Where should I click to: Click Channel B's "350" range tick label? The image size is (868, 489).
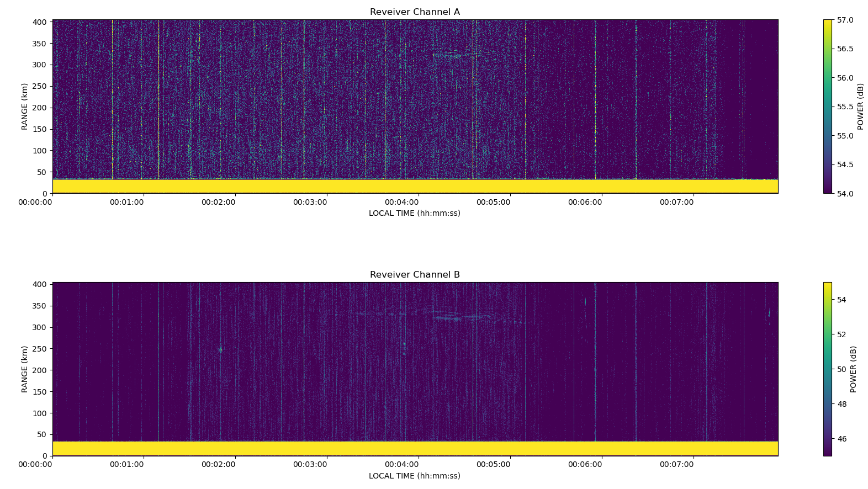coord(40,306)
